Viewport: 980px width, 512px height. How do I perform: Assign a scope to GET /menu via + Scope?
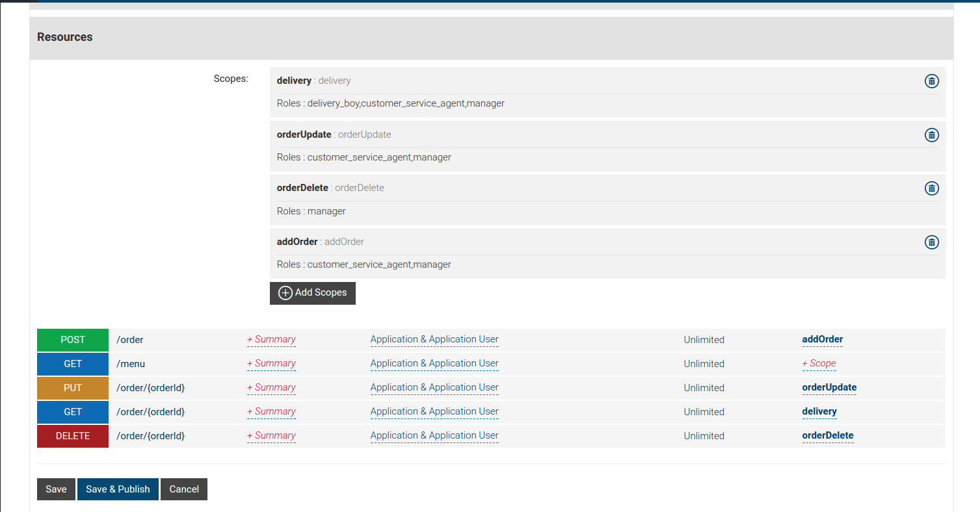819,363
